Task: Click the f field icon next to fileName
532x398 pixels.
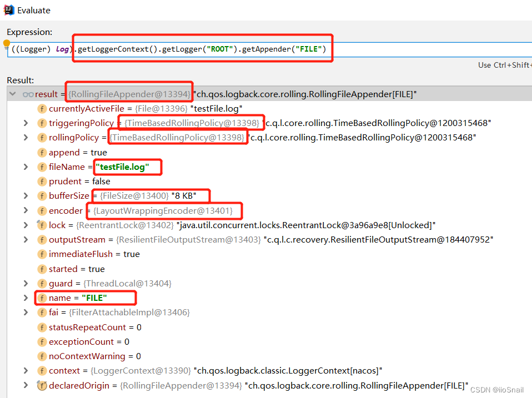Action: [42, 167]
